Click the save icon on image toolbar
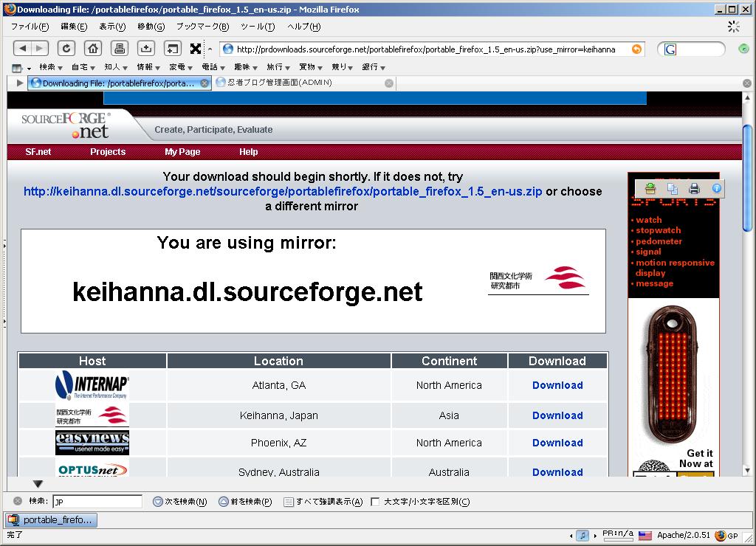Viewport: 756px width, 546px height. 650,189
